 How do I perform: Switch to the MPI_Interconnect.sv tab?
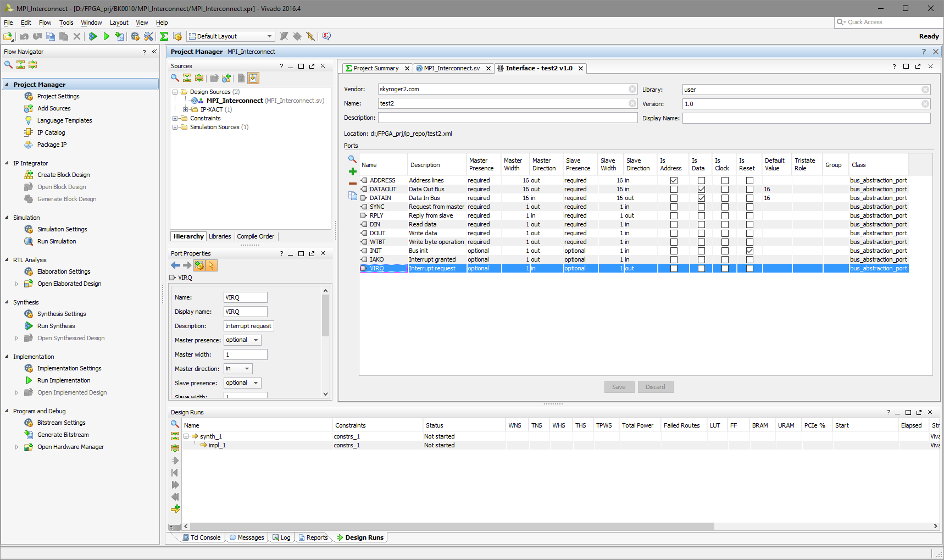452,68
